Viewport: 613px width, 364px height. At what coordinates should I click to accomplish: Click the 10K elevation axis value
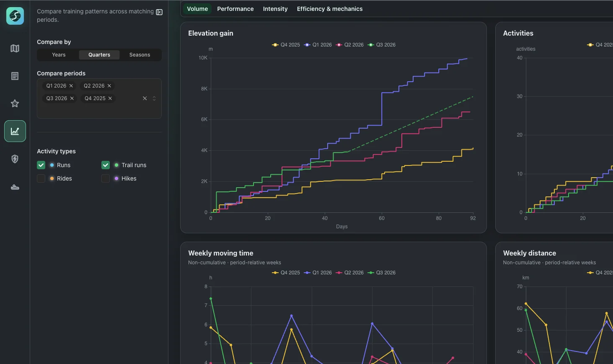[203, 58]
